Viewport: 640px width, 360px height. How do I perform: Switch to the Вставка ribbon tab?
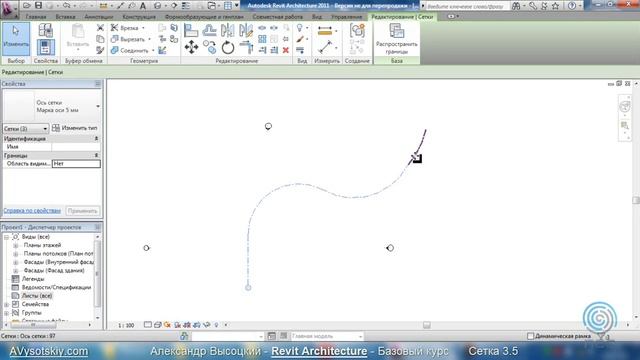(x=65, y=17)
